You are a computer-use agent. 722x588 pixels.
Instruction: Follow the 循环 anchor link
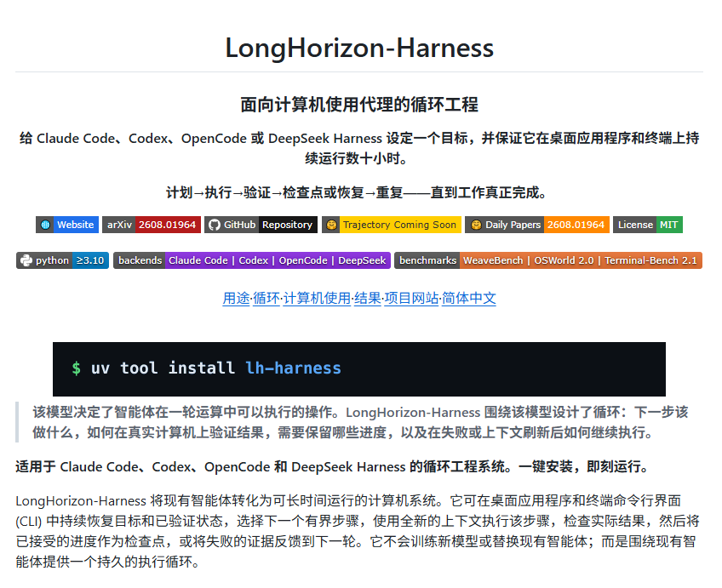click(x=266, y=298)
